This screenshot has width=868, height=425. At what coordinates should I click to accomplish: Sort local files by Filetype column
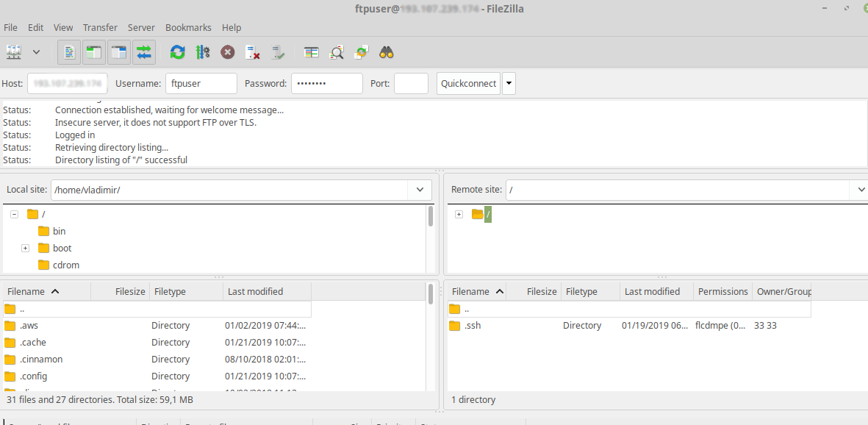pyautogui.click(x=186, y=291)
